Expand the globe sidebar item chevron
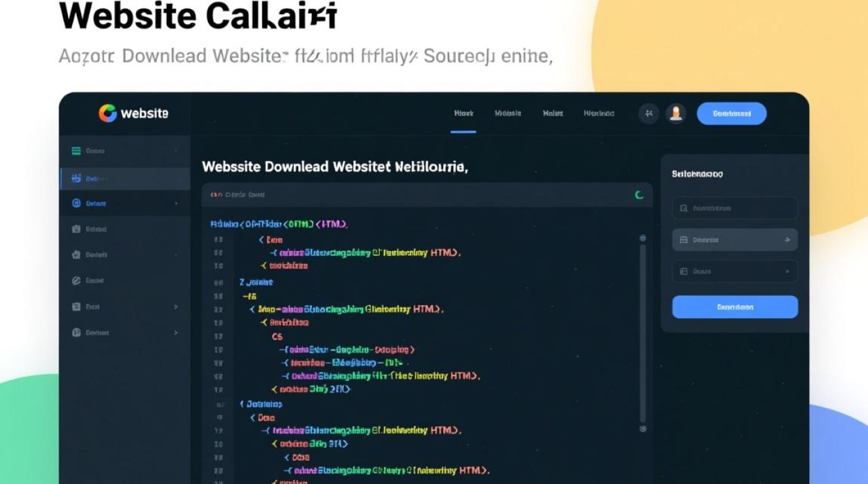Image resolution: width=868 pixels, height=484 pixels. (x=176, y=333)
